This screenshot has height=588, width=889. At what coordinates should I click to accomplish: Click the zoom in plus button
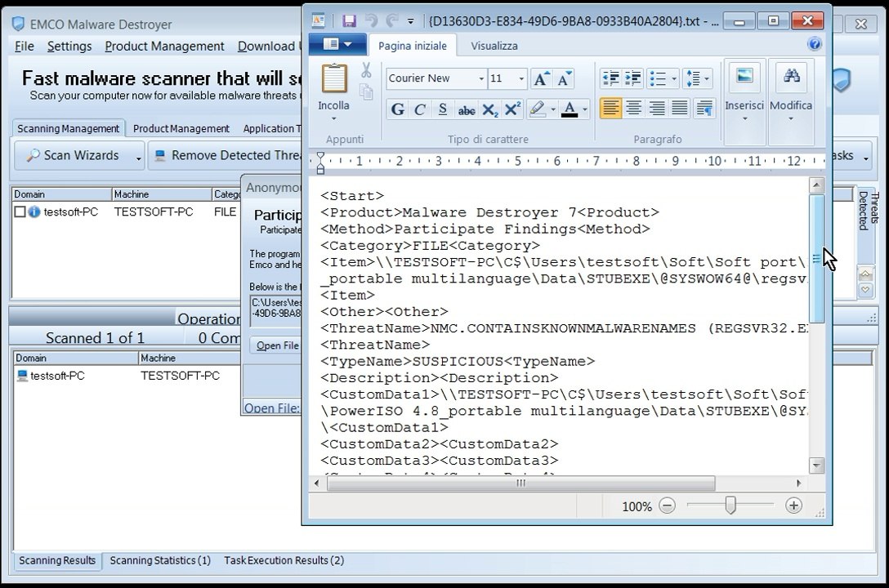793,506
